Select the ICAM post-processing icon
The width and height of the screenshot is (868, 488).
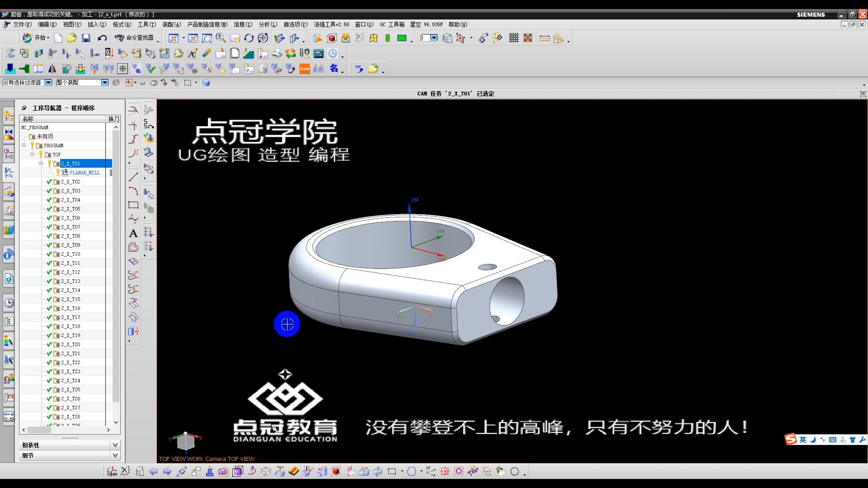(x=304, y=69)
